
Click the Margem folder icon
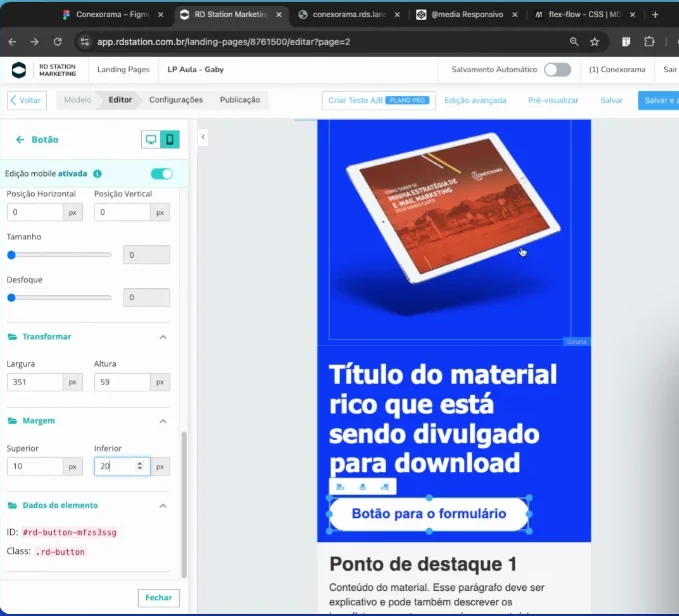[x=13, y=421]
